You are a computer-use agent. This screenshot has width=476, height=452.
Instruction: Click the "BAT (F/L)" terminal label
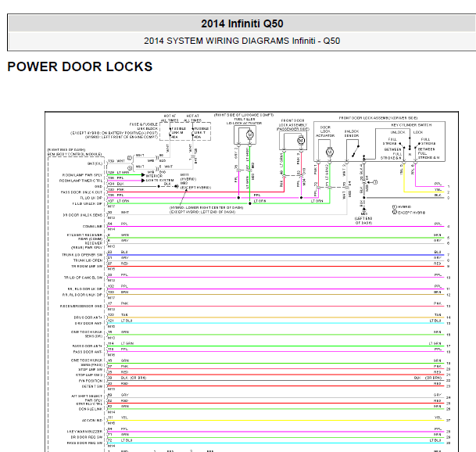(95, 163)
